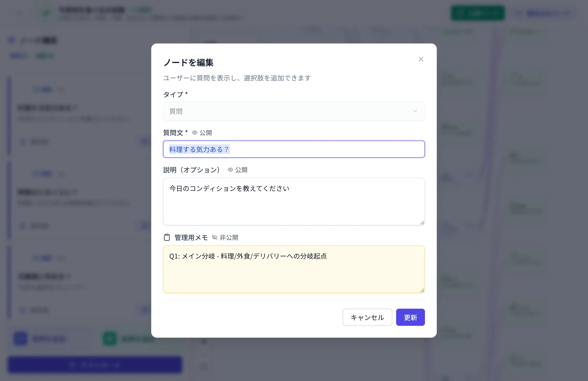Click the blue square icon at bottom left sidebar
Image resolution: width=588 pixels, height=381 pixels.
20,339
